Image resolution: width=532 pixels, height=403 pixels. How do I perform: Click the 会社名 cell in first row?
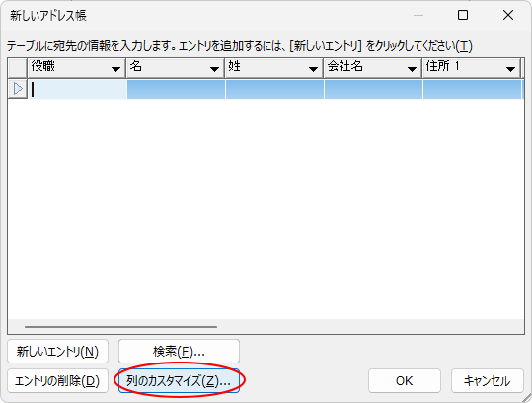pos(373,89)
